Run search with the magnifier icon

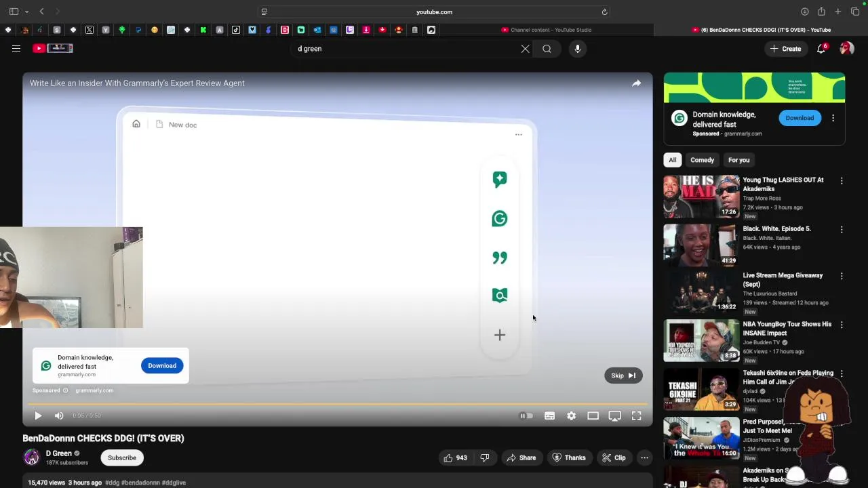click(547, 49)
